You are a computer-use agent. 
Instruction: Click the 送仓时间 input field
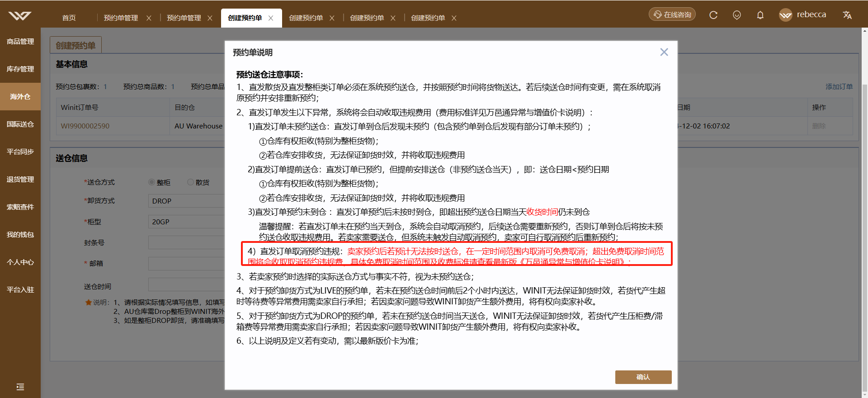pyautogui.click(x=186, y=284)
